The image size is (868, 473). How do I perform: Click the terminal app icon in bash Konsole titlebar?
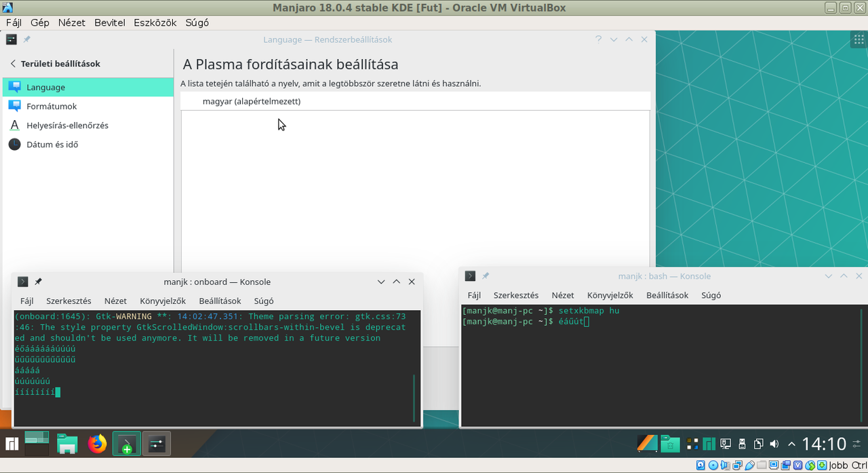470,276
